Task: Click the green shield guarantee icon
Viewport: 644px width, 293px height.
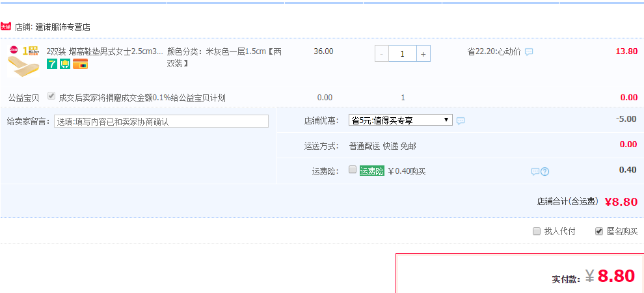Action: (65, 64)
